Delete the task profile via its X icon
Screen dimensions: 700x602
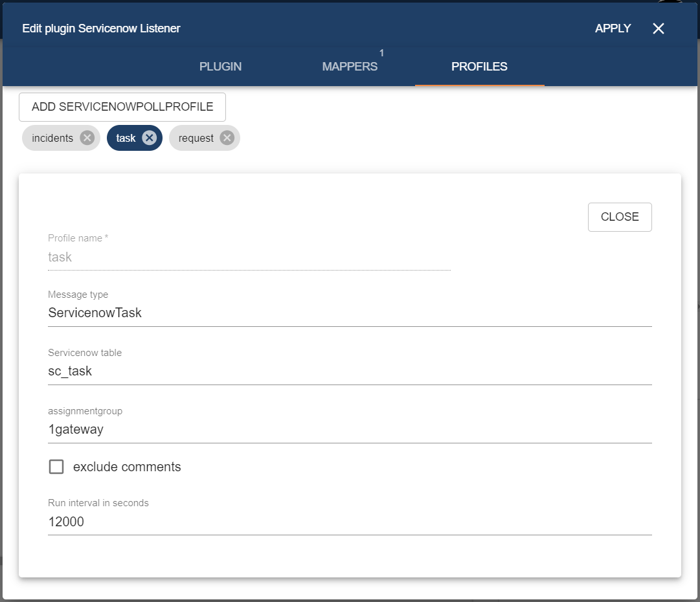(x=149, y=138)
